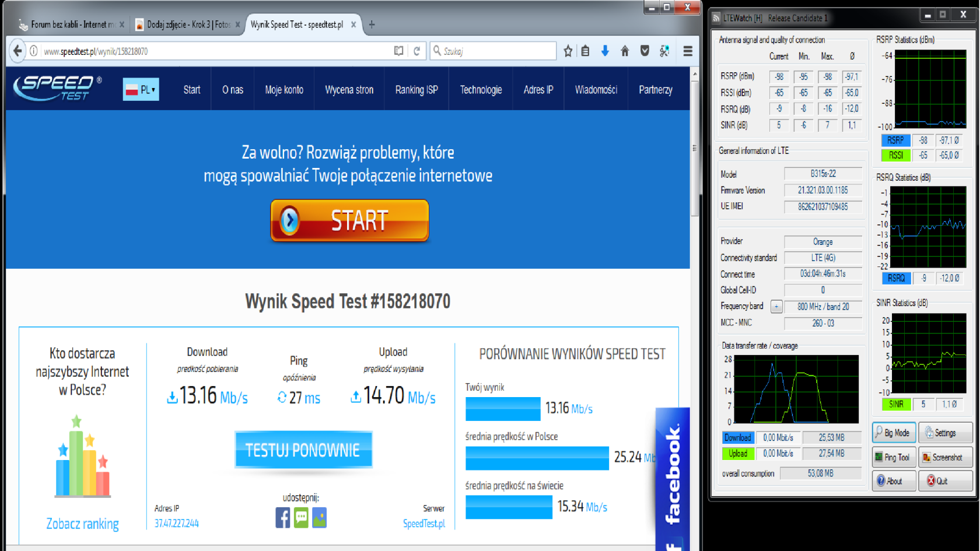Image resolution: width=980 pixels, height=551 pixels.
Task: Open Zobacz ranking link
Action: coord(82,524)
